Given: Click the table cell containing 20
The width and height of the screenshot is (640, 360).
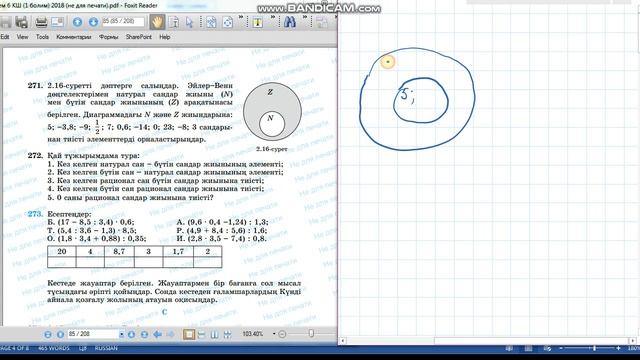Looking at the screenshot, I should (x=62, y=251).
